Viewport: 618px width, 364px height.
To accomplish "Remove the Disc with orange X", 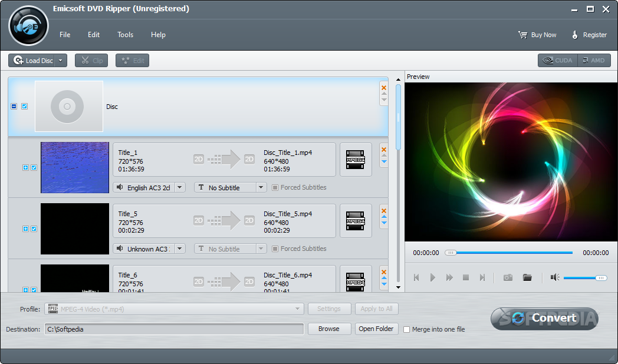I will pos(384,88).
